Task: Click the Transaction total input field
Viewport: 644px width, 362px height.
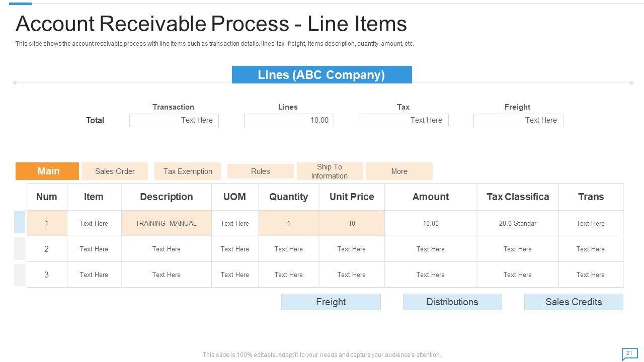Action: click(x=174, y=120)
